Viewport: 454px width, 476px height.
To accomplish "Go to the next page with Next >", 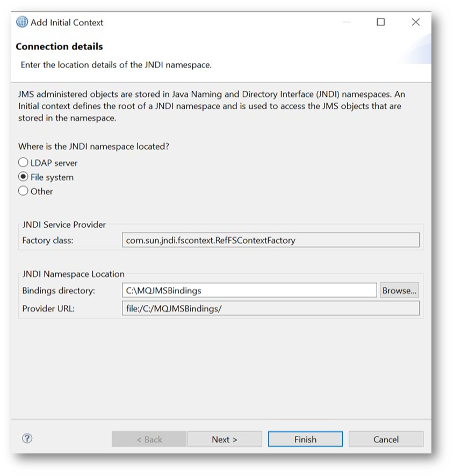I will [x=225, y=439].
